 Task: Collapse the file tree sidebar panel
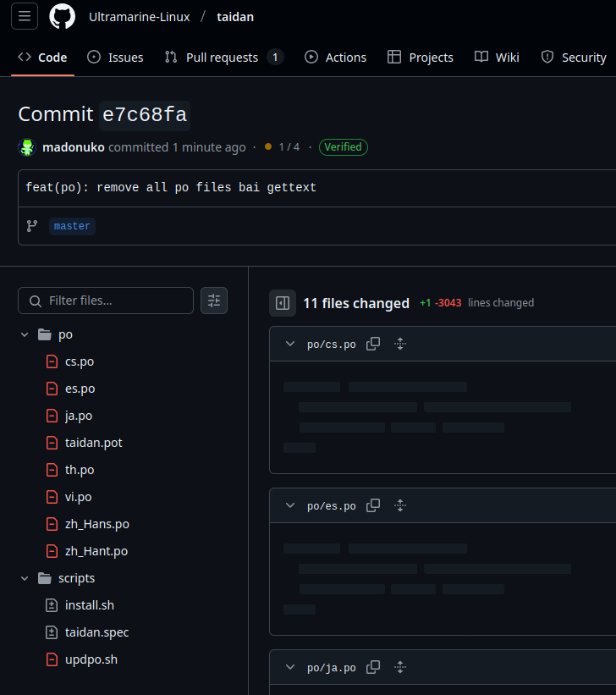[283, 303]
